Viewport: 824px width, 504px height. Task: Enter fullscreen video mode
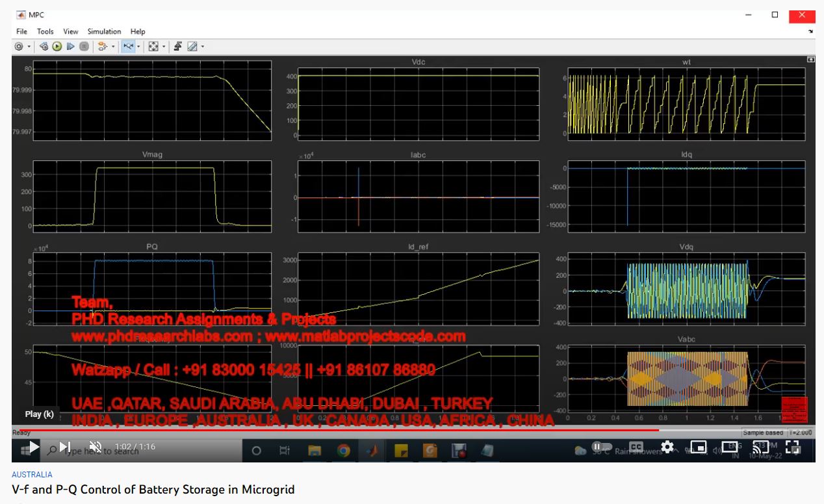tap(792, 447)
